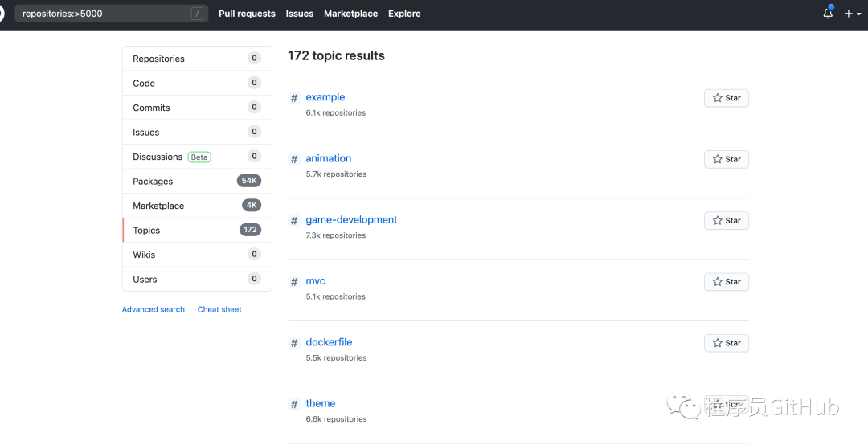
Task: Select Issues in the search sidebar
Action: [x=197, y=133]
